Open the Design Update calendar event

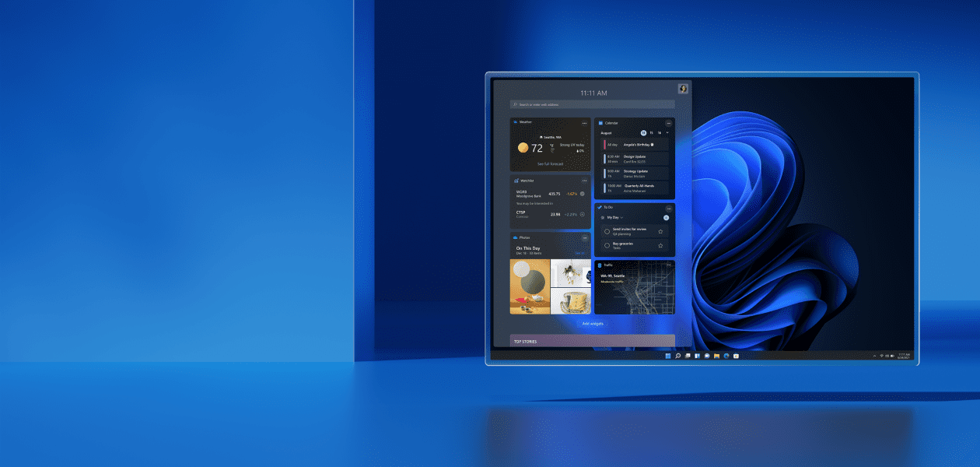point(635,159)
